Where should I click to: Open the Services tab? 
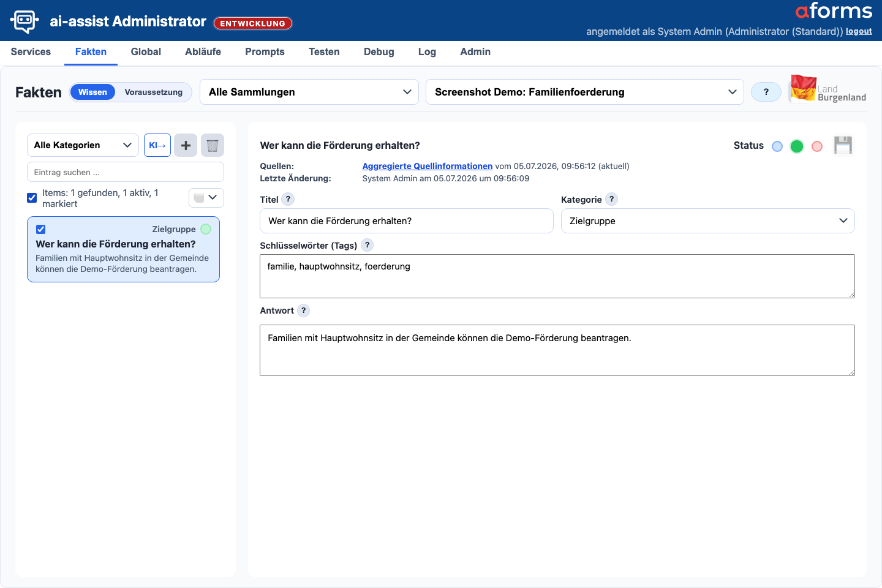[x=31, y=52]
